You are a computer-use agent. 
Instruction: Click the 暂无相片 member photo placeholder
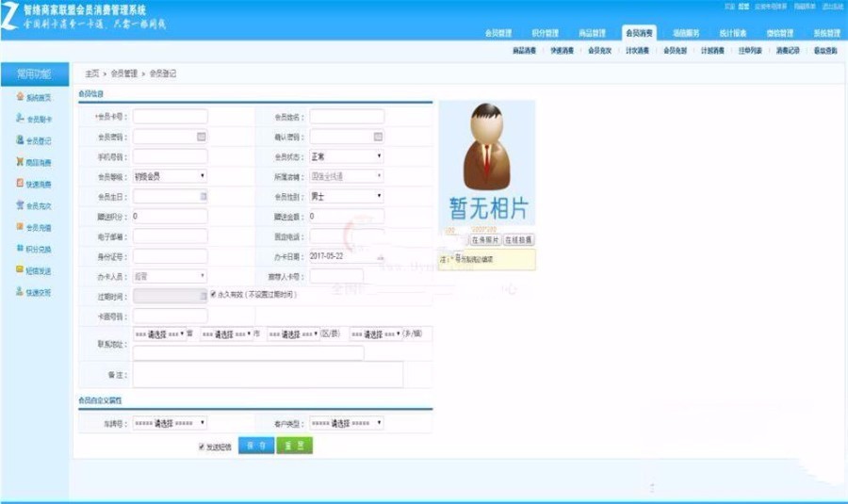point(486,161)
